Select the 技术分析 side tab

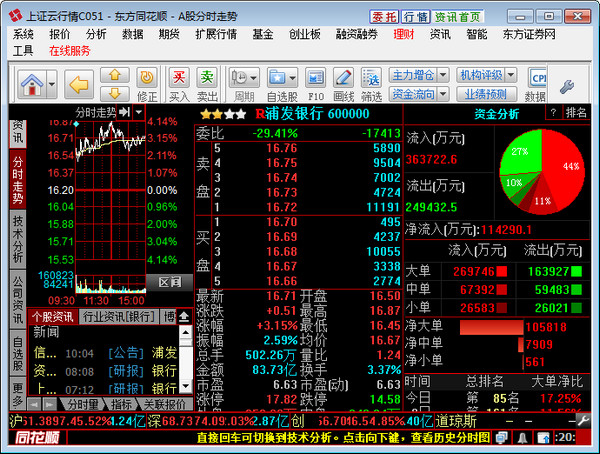pyautogui.click(x=17, y=240)
